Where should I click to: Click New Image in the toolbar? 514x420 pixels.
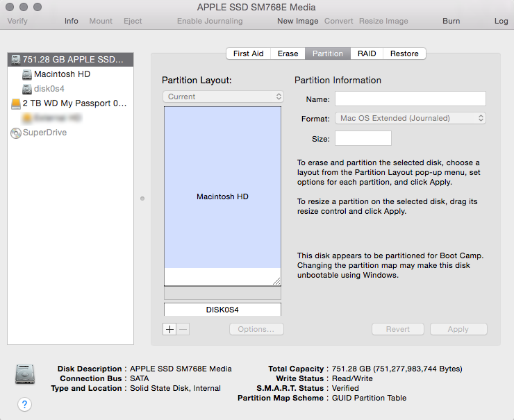pyautogui.click(x=297, y=21)
